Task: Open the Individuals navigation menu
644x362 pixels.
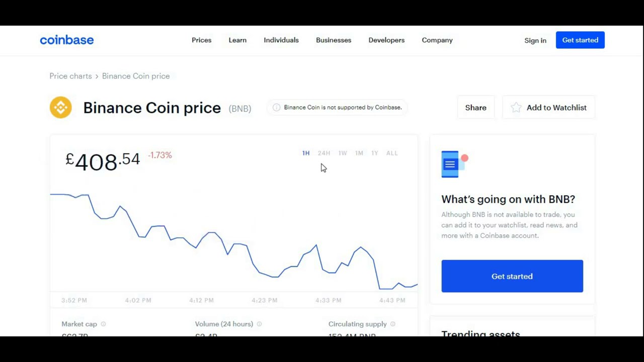Action: (x=281, y=40)
